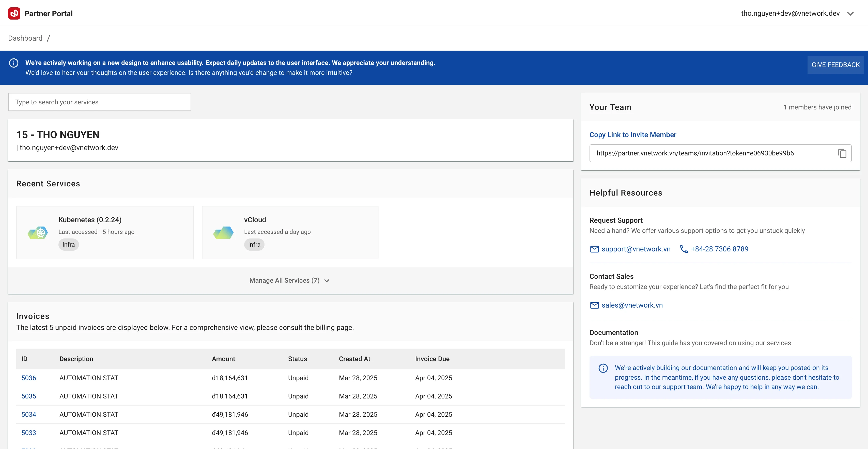This screenshot has width=868, height=449.
Task: Click the Amount column header
Action: coord(223,359)
